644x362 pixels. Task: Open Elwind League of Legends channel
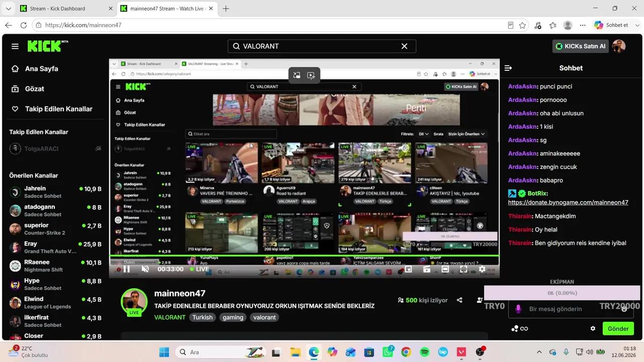[55, 303]
